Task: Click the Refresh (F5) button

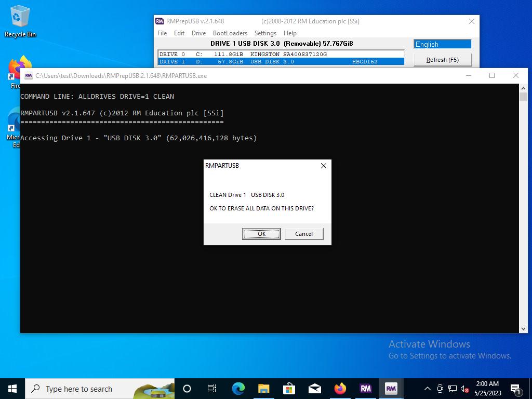Action: click(x=442, y=60)
